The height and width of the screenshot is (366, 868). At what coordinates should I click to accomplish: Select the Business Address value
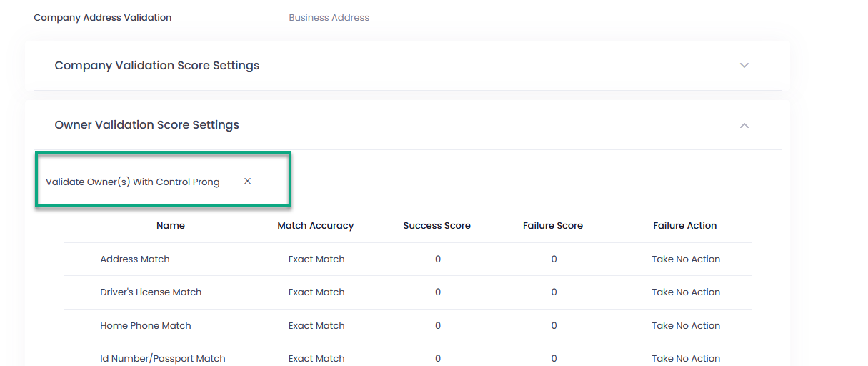pyautogui.click(x=329, y=17)
